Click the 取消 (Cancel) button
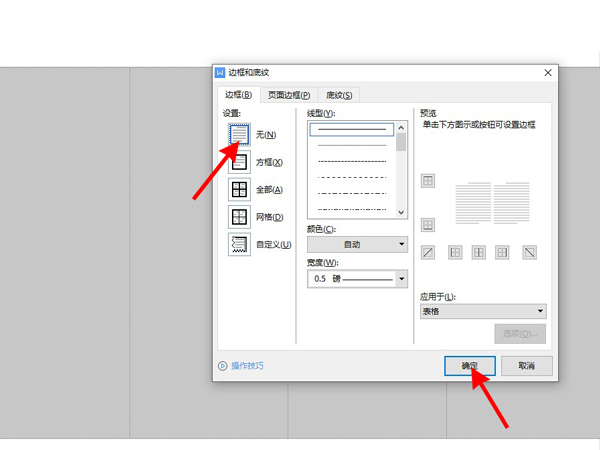Image resolution: width=600 pixels, height=450 pixels. [x=527, y=366]
